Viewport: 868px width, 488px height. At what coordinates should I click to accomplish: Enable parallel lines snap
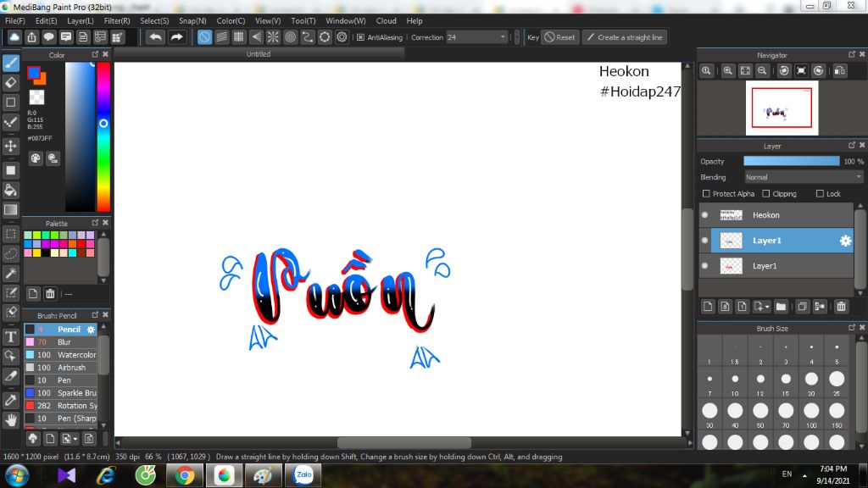(222, 37)
